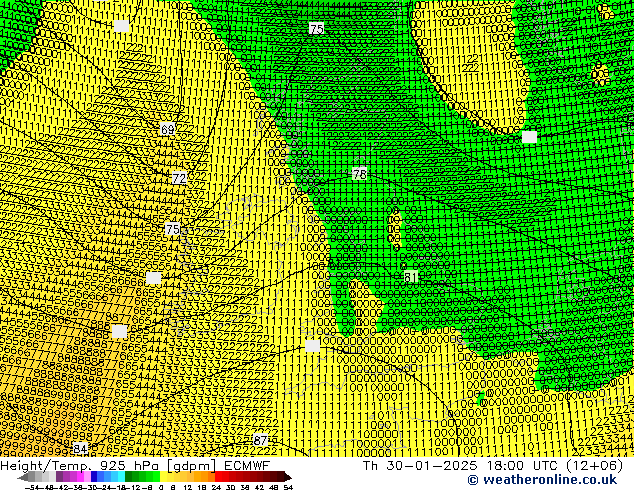Viewport: 634px width, 490px height.
Task: Pick the dark blue legend swatch
Action: [x=94, y=477]
